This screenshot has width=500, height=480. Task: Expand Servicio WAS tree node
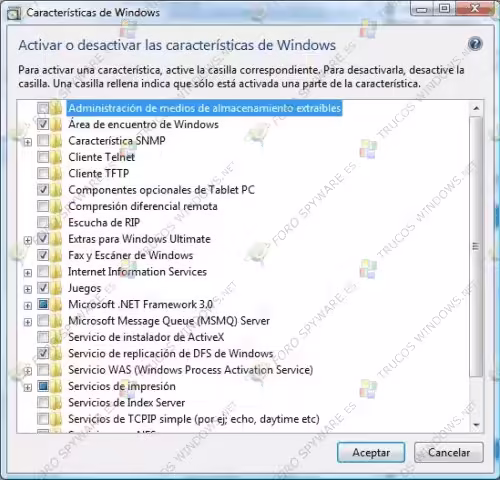tap(28, 371)
